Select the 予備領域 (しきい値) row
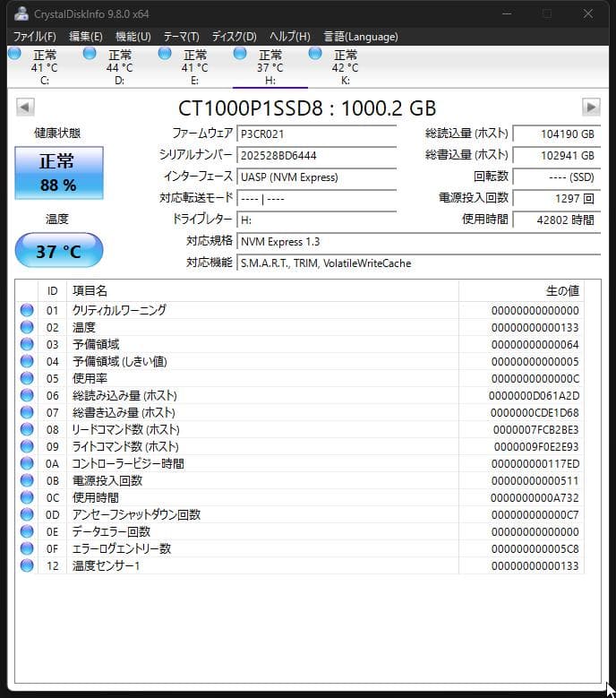This screenshot has width=616, height=698. click(300, 361)
